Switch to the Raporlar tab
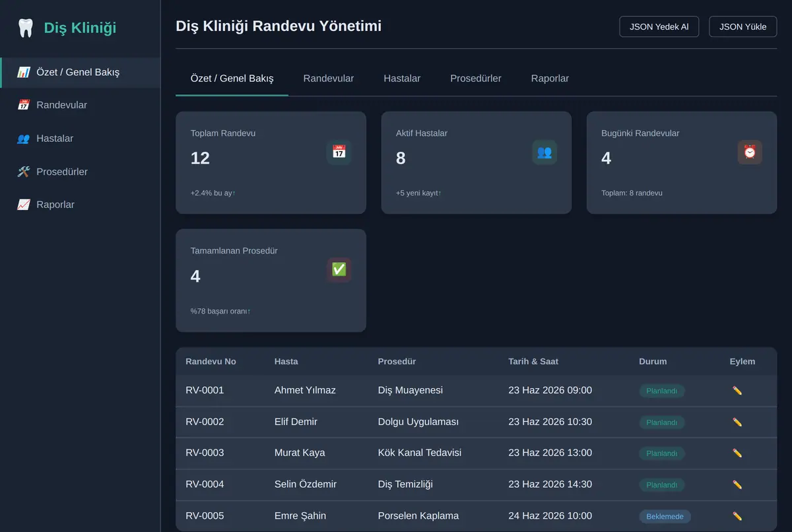 point(550,79)
